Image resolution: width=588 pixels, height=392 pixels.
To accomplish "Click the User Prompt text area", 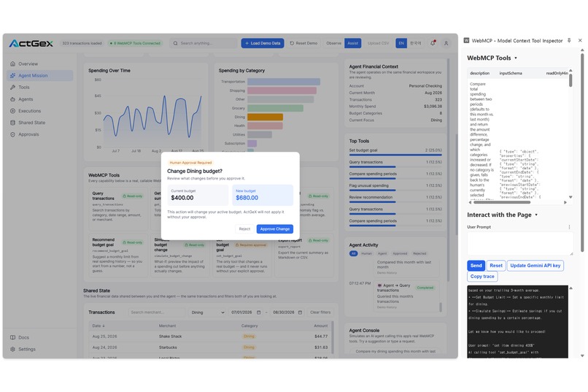I will 519,244.
